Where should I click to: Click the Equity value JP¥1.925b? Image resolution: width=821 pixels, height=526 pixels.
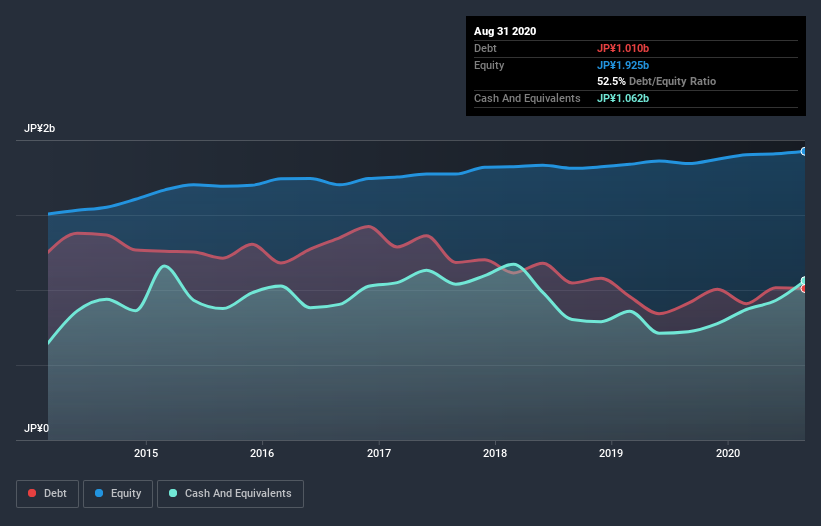tap(623, 65)
